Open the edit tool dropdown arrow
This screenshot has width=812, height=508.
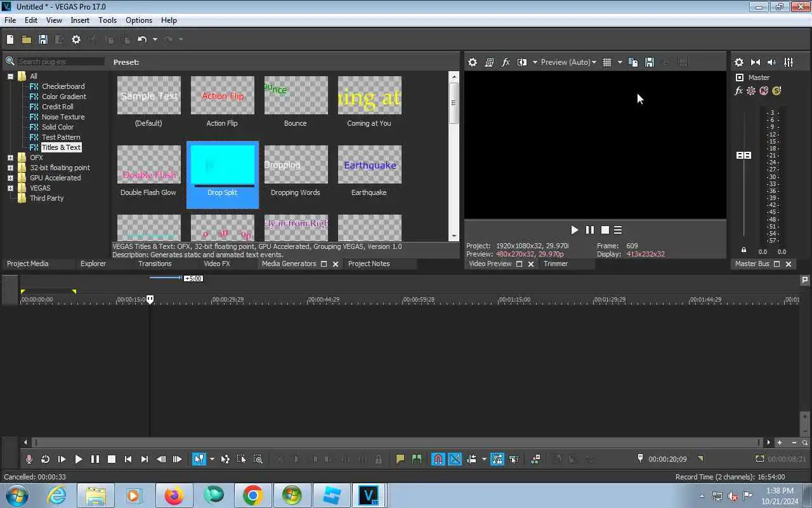[x=212, y=459]
